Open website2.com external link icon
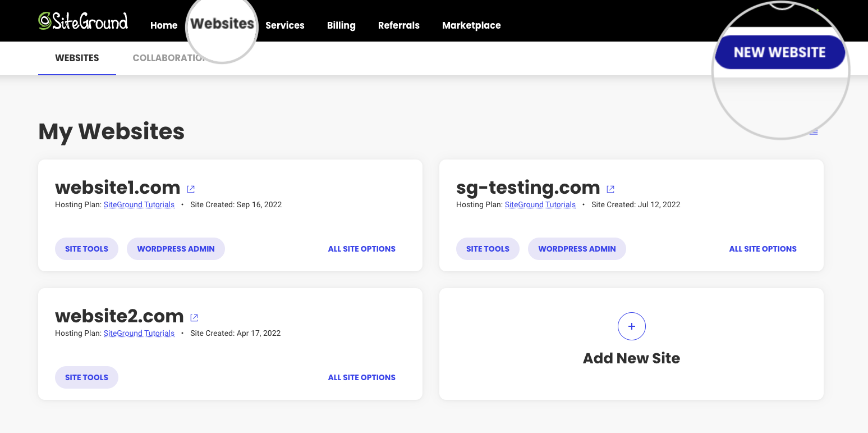The width and height of the screenshot is (868, 433). point(194,318)
